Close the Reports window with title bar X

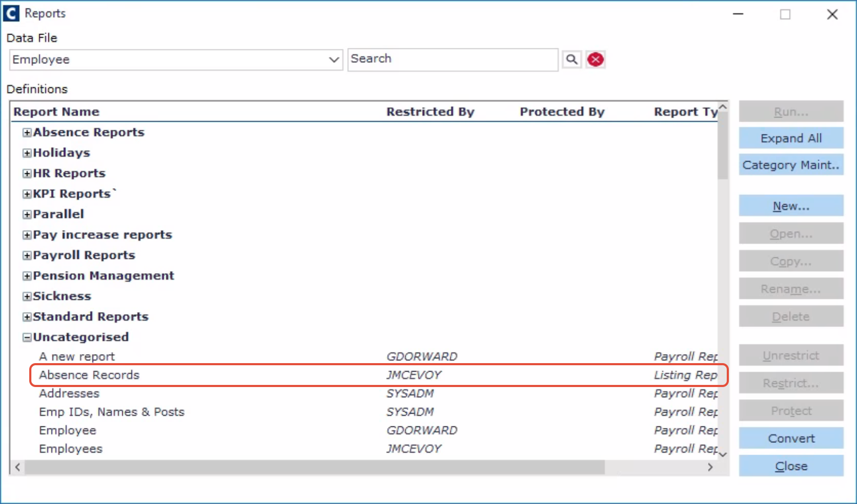[x=832, y=14]
